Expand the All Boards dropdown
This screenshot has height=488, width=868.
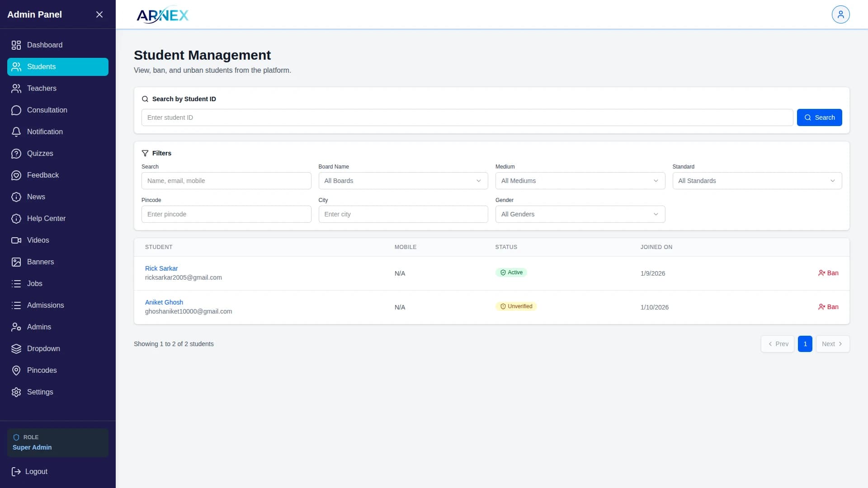pyautogui.click(x=403, y=181)
